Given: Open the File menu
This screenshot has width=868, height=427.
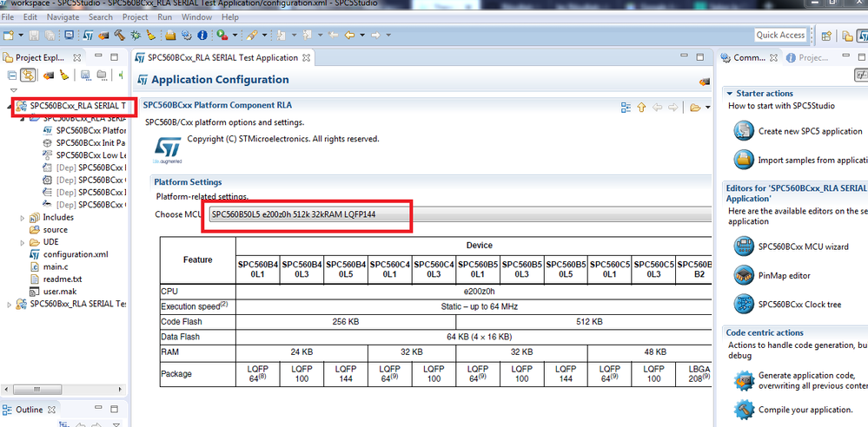Looking at the screenshot, I should point(8,17).
